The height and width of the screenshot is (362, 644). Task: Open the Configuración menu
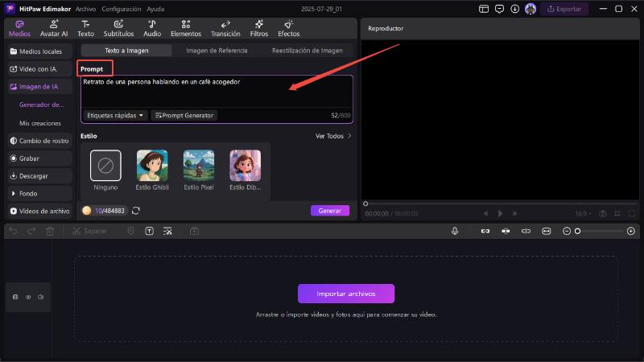(x=122, y=9)
